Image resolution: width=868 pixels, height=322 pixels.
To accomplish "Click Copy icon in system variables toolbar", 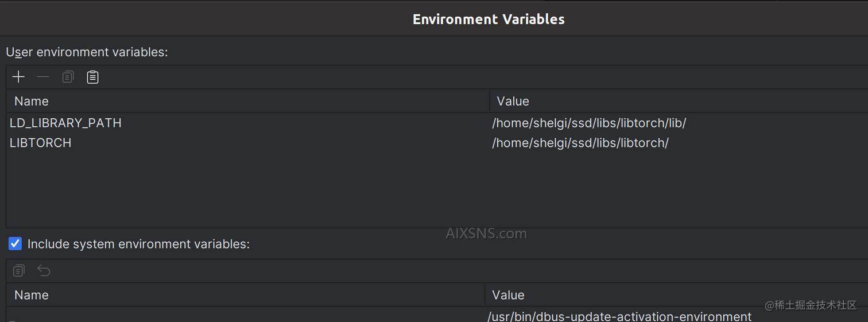I will click(18, 270).
